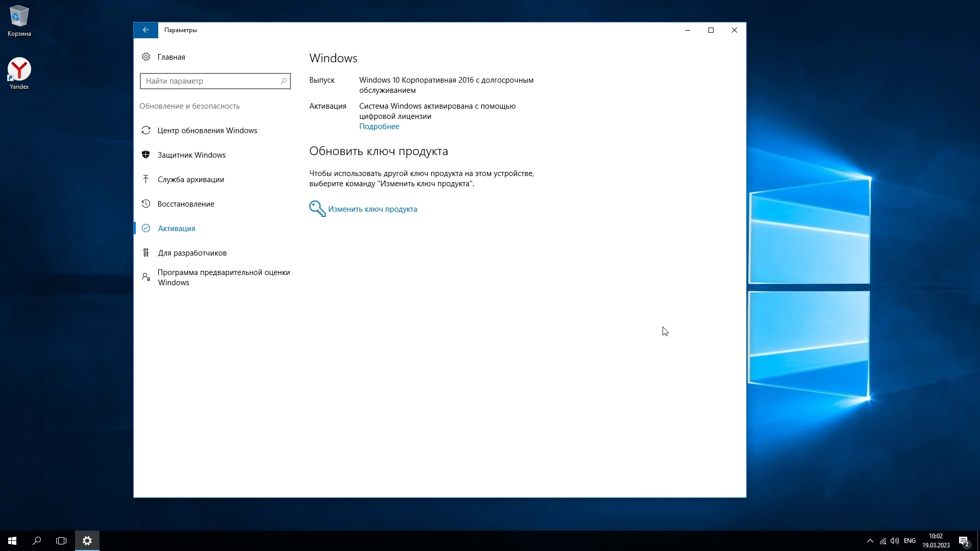Click the search magnifier in Найти параметр box
The image size is (980, 551).
coord(284,81)
